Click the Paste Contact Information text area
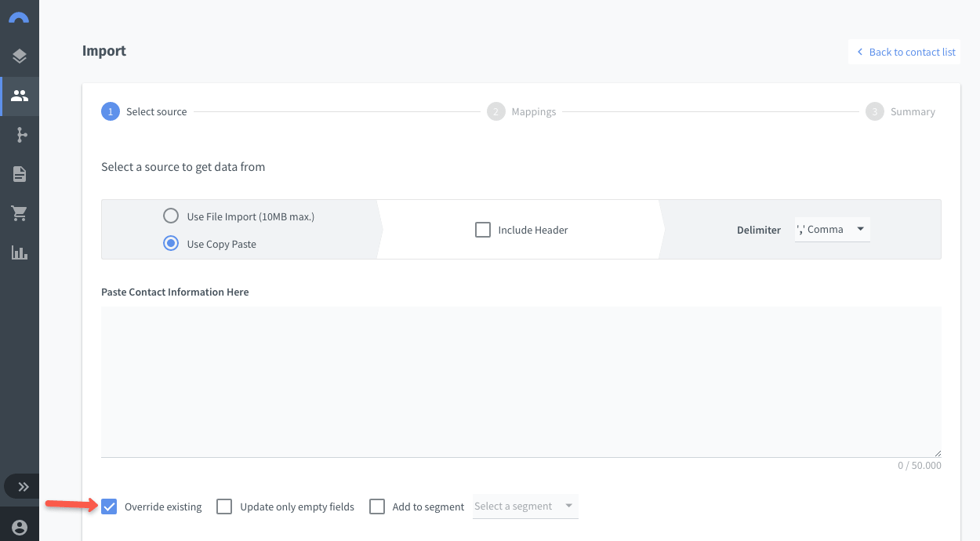Viewport: 980px width, 541px height. pos(521,382)
